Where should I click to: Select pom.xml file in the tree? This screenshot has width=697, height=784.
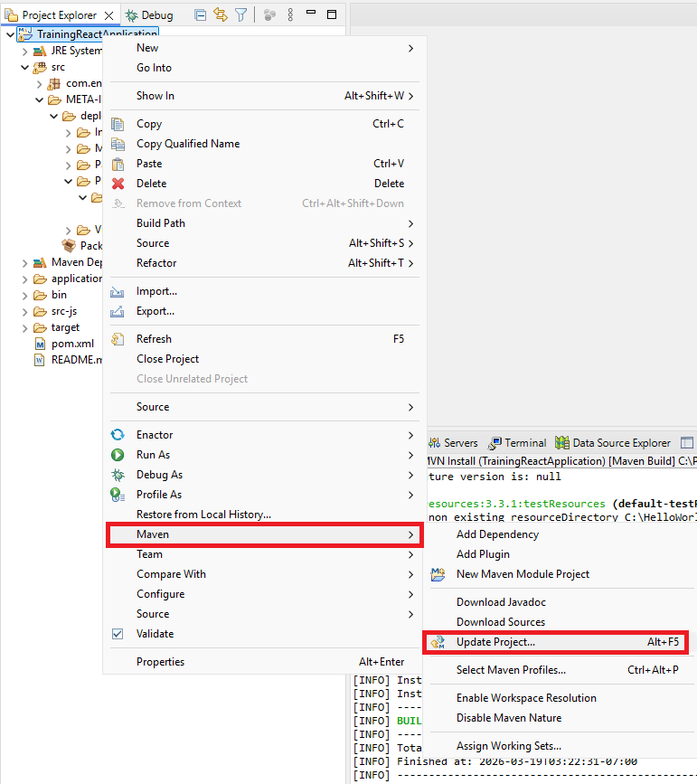point(71,344)
